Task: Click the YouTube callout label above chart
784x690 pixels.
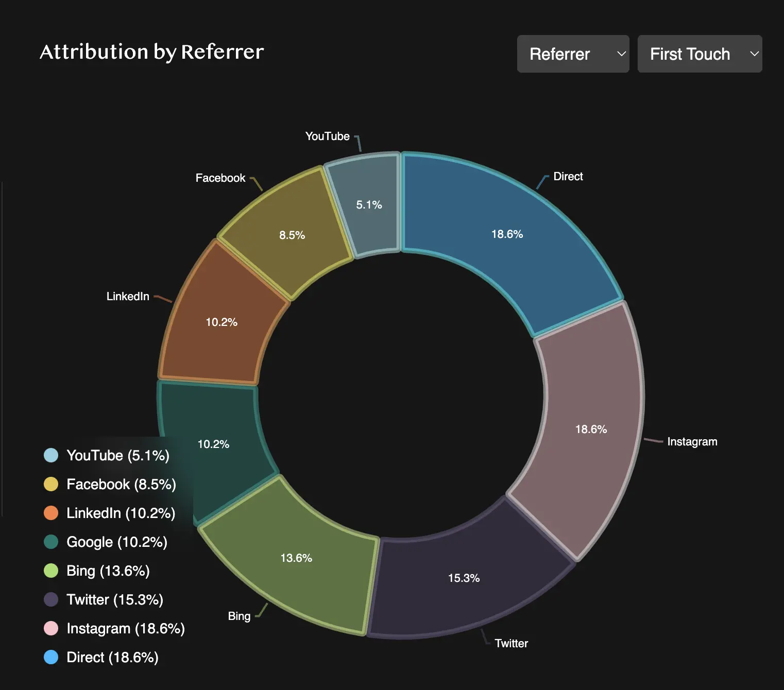Action: point(328,136)
